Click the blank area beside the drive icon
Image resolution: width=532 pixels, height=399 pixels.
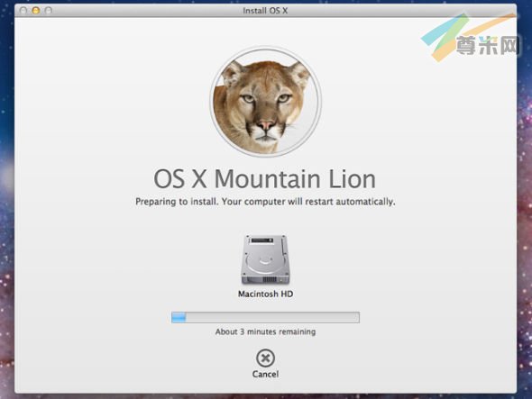356,260
